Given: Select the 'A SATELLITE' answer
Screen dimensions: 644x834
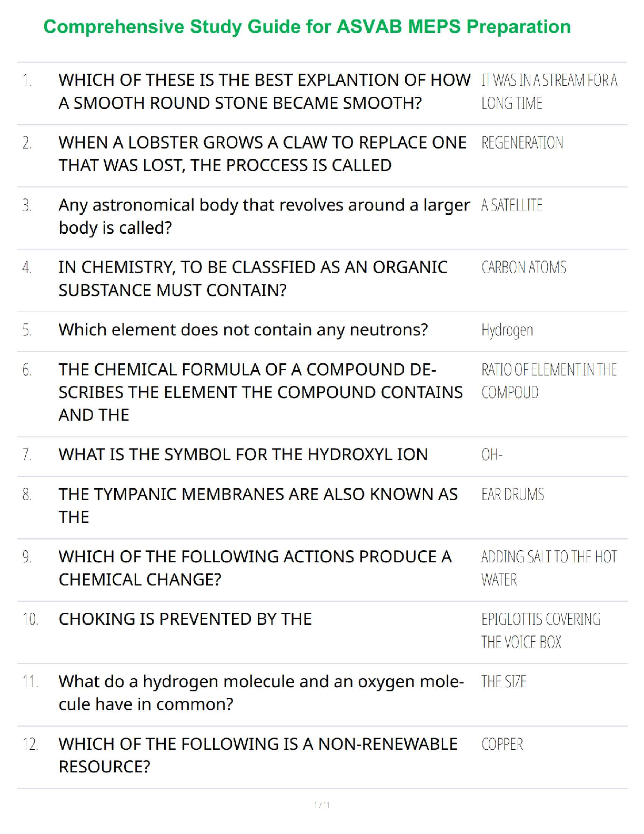Looking at the screenshot, I should pyautogui.click(x=511, y=205).
